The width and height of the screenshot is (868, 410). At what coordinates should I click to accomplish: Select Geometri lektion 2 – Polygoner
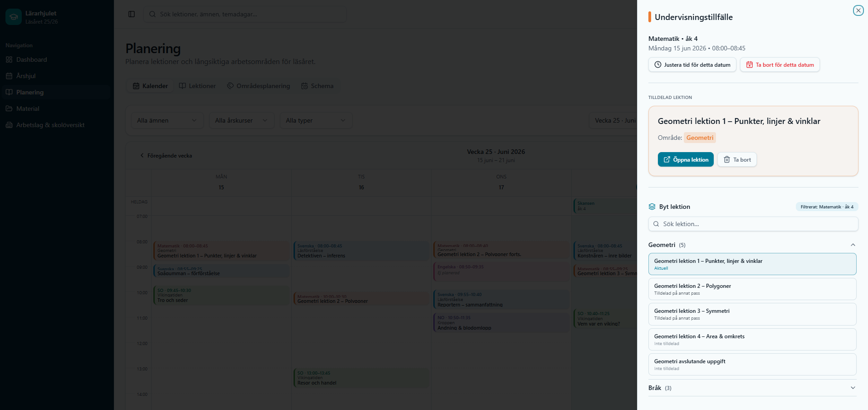[752, 289]
